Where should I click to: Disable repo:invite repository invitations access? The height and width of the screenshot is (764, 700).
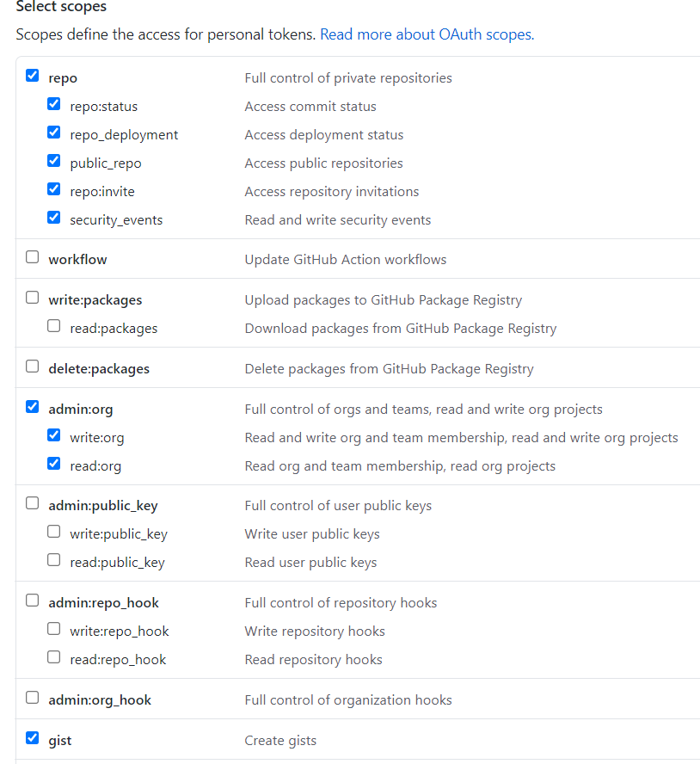pyautogui.click(x=53, y=188)
